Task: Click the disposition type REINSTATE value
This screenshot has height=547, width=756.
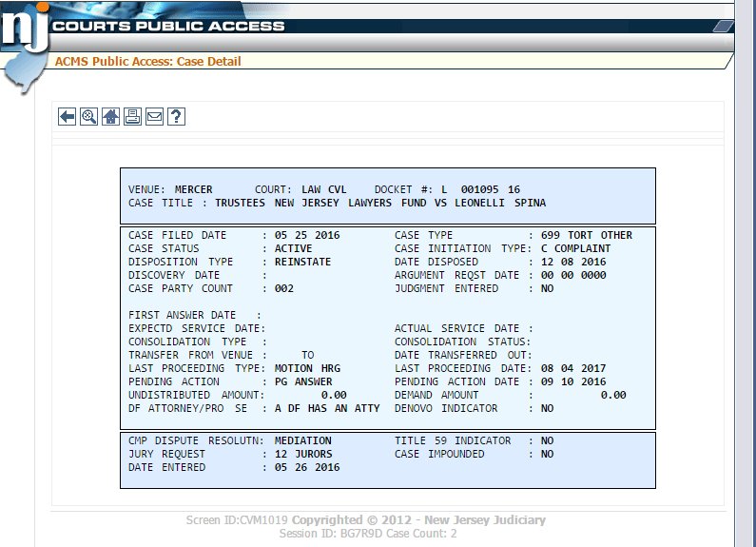Action: (x=302, y=262)
